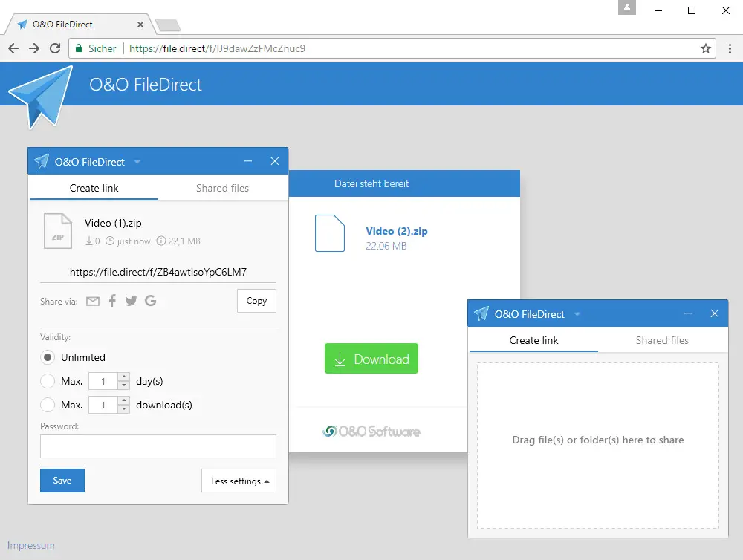Image resolution: width=743 pixels, height=560 pixels.
Task: Open Create link tab in left window
Action: tap(94, 188)
